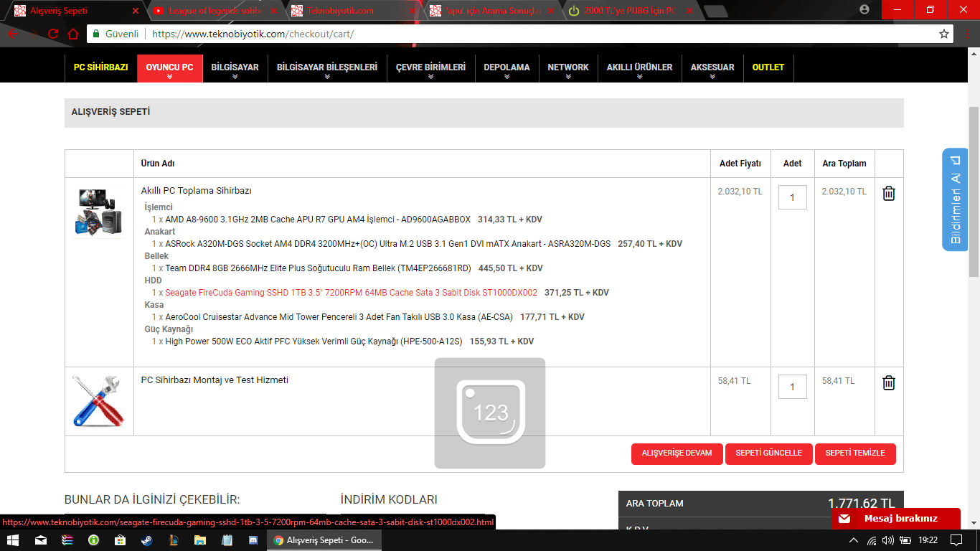Expand the NETWORK menu
This screenshot has height=551, width=980.
click(x=568, y=68)
